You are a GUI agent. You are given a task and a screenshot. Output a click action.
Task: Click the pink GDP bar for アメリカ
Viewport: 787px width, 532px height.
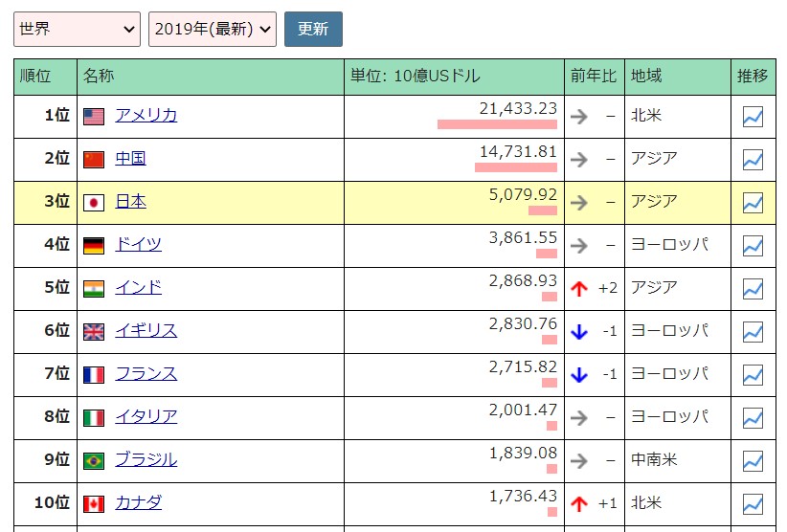pos(497,124)
